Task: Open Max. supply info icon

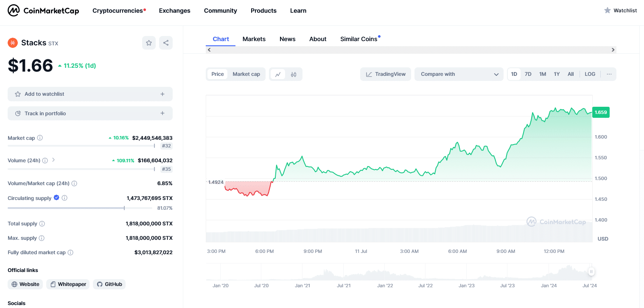Action: point(42,238)
